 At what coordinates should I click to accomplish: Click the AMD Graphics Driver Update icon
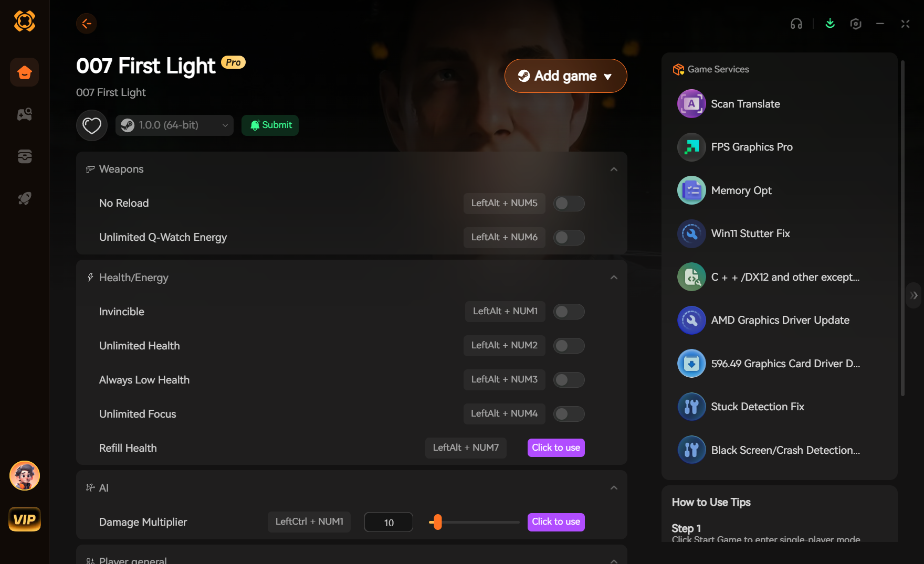(691, 320)
